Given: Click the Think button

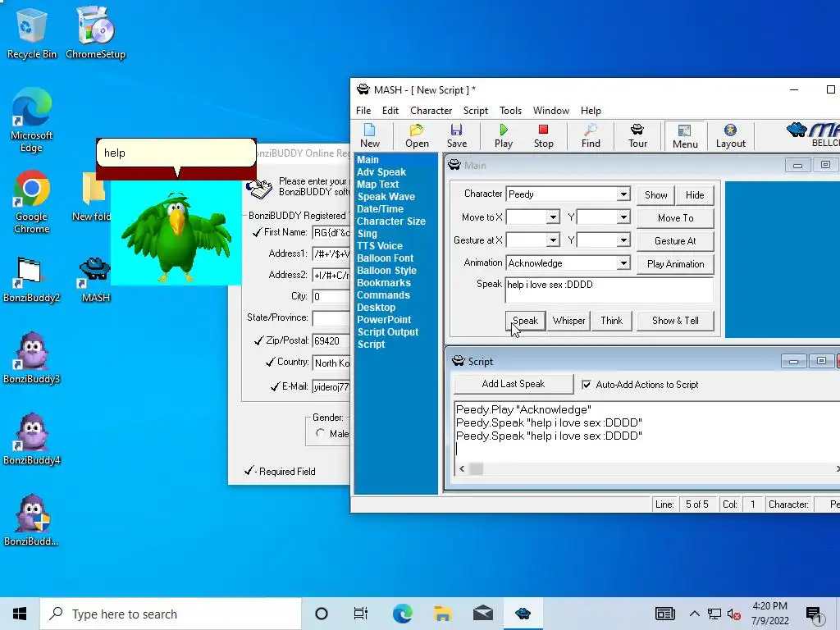Looking at the screenshot, I should (611, 321).
